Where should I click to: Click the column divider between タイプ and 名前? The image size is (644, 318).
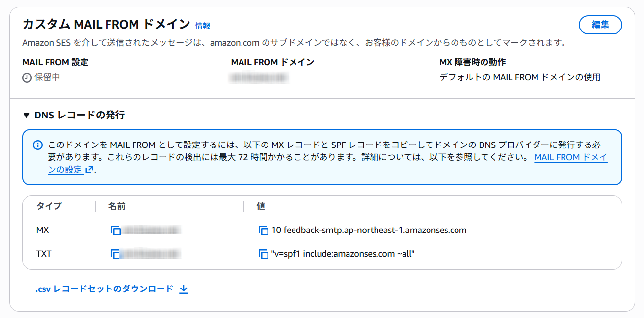(x=96, y=206)
